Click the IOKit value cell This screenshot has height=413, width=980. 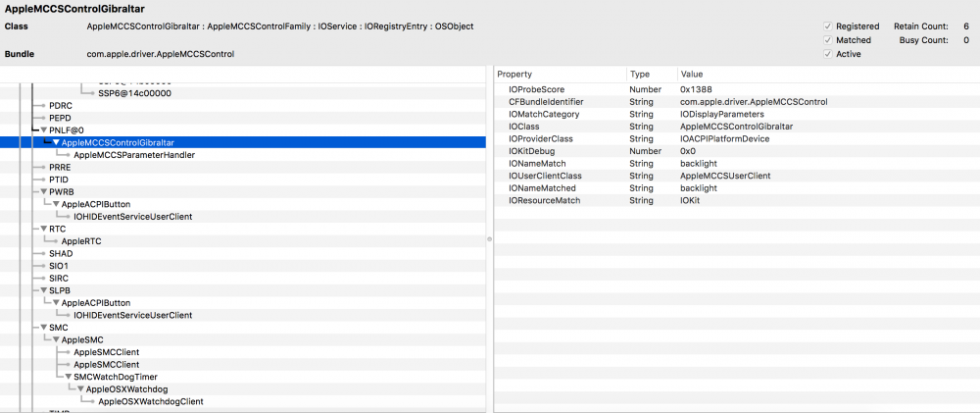[x=690, y=200]
